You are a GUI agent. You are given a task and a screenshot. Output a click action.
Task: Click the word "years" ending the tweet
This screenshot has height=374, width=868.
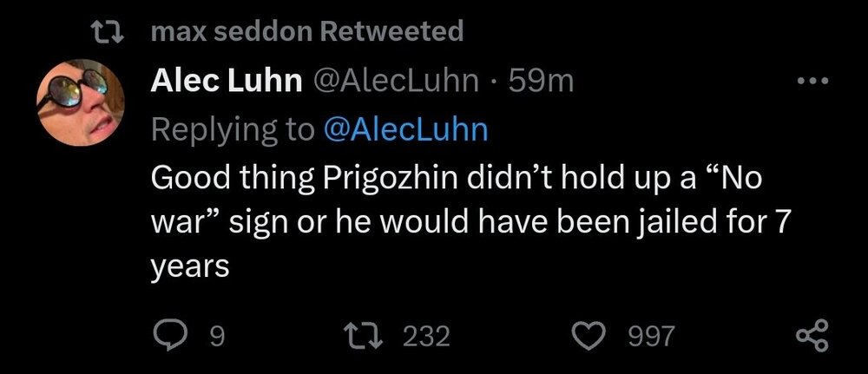click(190, 268)
